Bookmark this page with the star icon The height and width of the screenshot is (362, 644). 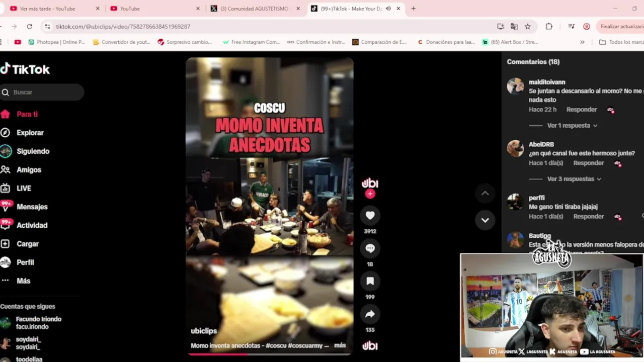tap(527, 27)
